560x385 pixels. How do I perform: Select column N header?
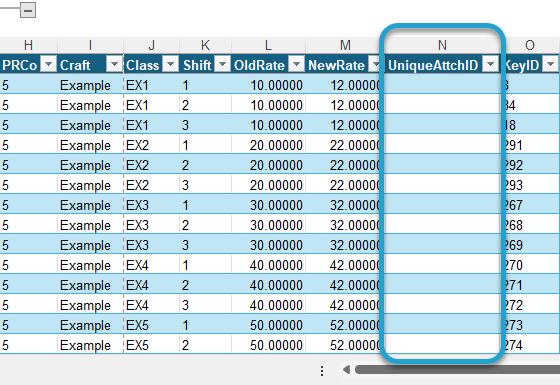(442, 45)
